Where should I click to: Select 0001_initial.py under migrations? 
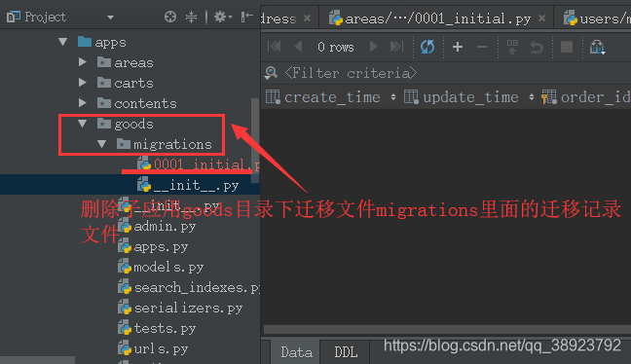coord(199,164)
